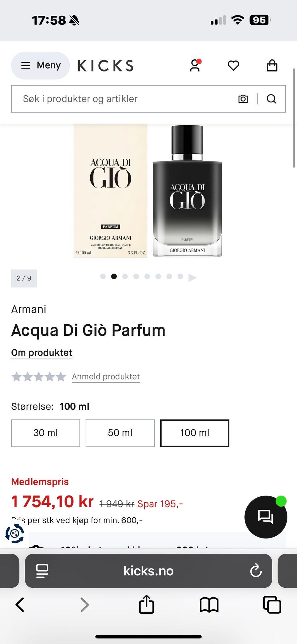Show Safari tabs overview
The width and height of the screenshot is (297, 644).
272,605
